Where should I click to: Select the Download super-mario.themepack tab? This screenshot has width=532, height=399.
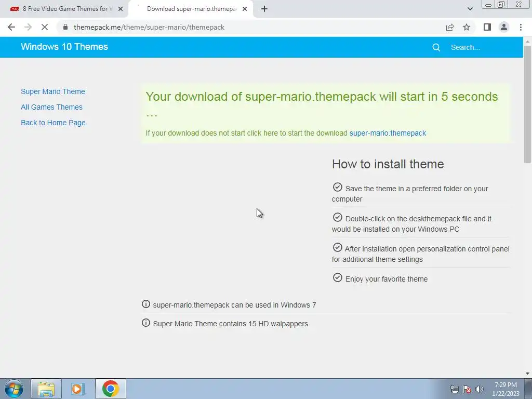pyautogui.click(x=191, y=9)
